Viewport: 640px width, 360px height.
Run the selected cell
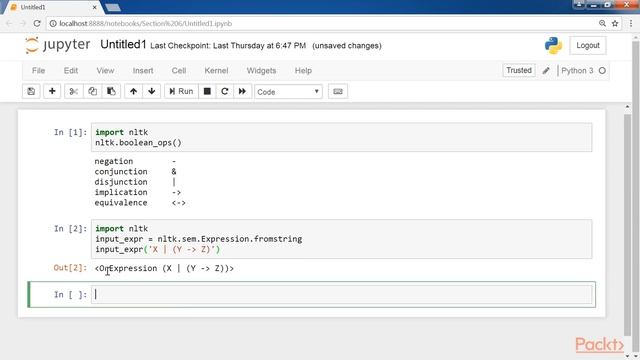coord(181,91)
